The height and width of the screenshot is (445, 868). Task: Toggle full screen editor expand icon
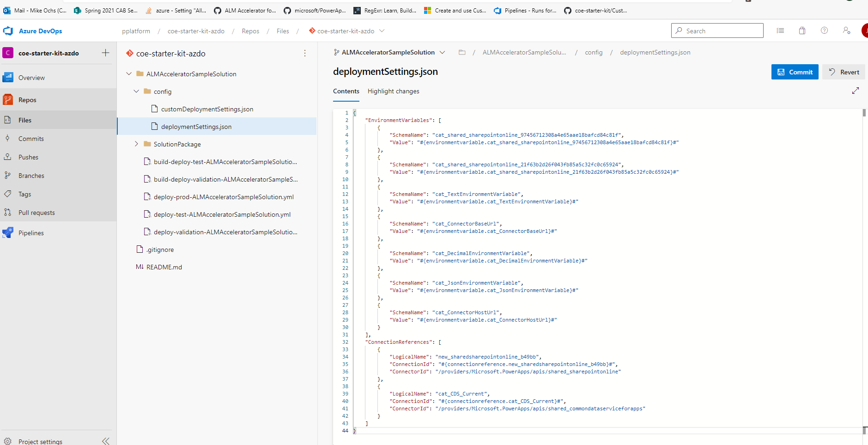click(x=856, y=91)
